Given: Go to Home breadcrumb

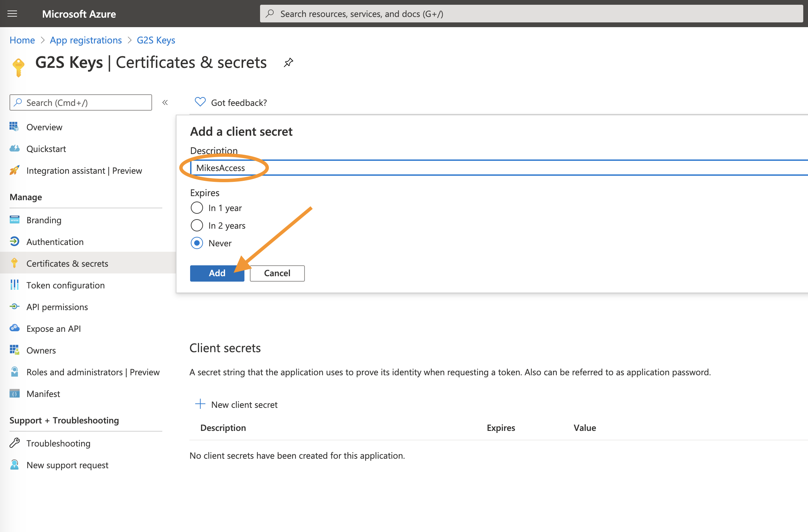Looking at the screenshot, I should click(x=22, y=40).
